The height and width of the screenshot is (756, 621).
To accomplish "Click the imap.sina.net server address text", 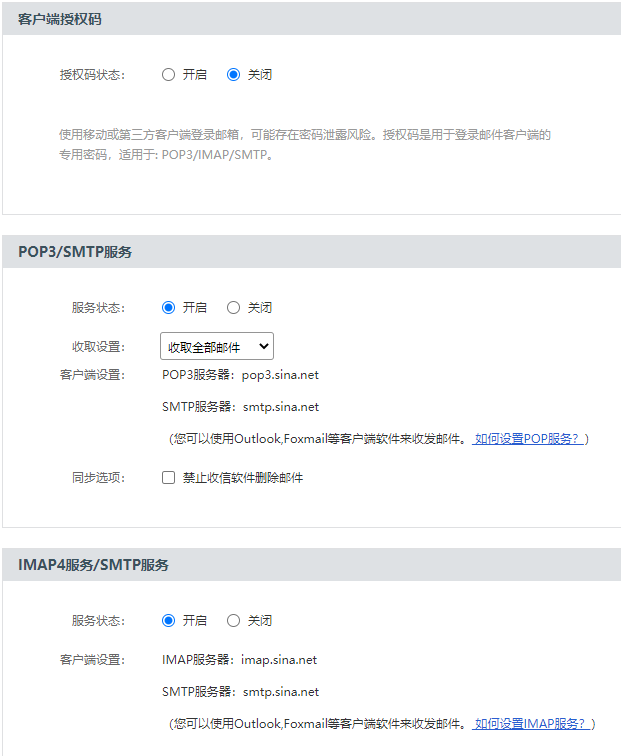I will pos(279,660).
